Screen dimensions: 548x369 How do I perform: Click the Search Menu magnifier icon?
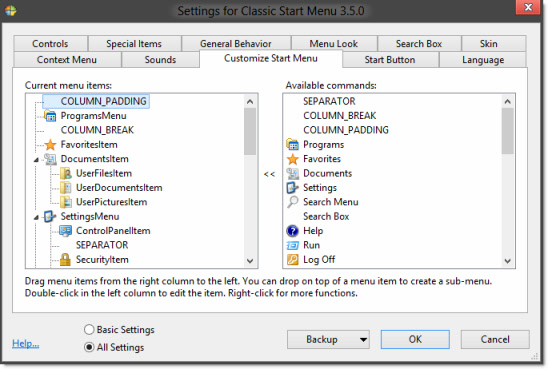click(x=293, y=202)
